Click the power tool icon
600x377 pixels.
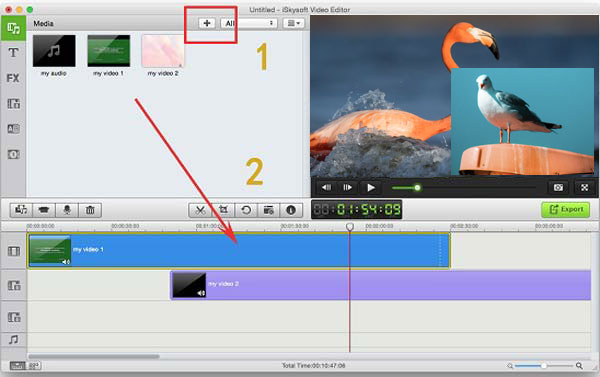click(269, 210)
